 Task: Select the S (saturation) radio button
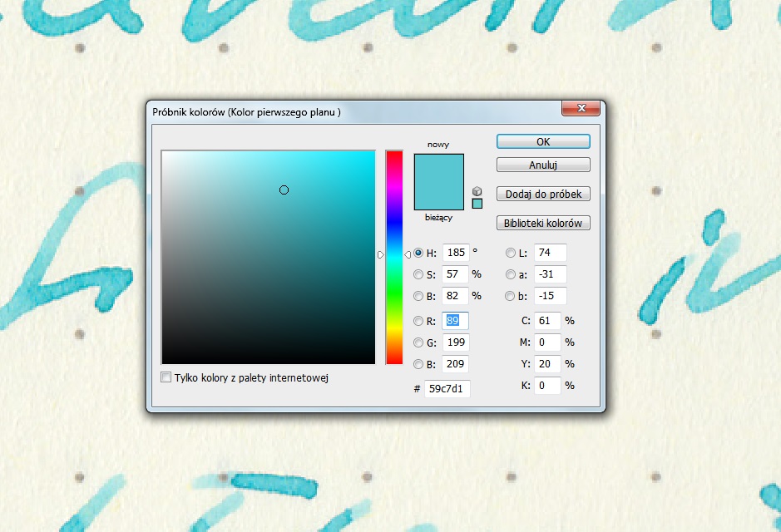pos(418,273)
